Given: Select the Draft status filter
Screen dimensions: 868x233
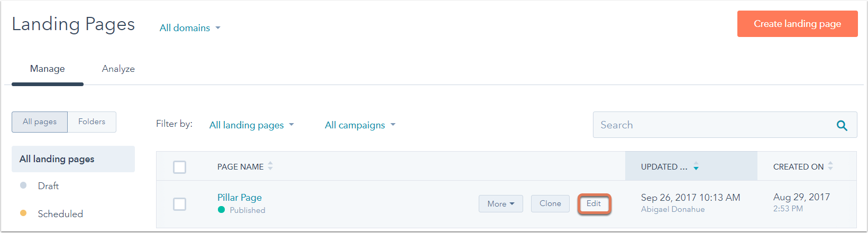Looking at the screenshot, I should (x=48, y=186).
